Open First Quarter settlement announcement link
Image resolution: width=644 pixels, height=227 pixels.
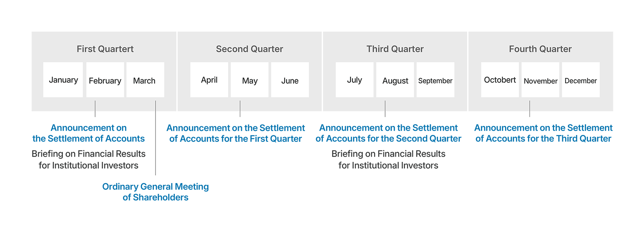236,133
